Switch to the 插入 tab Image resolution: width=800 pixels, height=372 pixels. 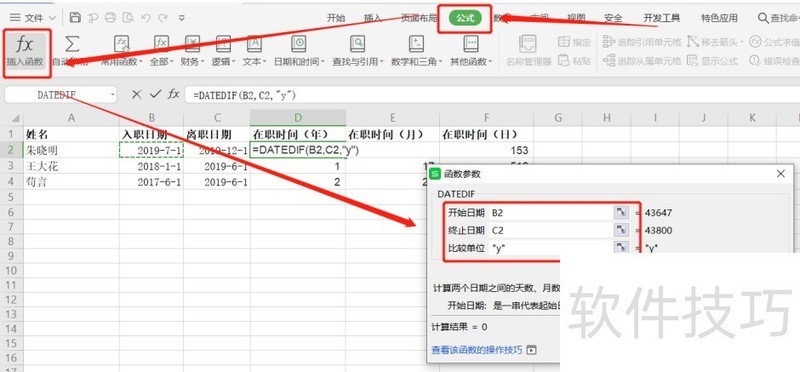pyautogui.click(x=372, y=18)
